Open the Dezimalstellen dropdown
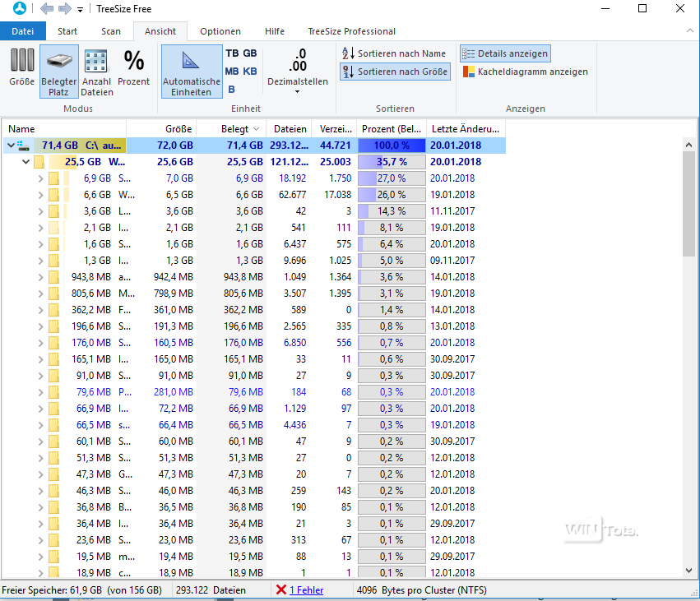Image resolution: width=700 pixels, height=601 pixels. click(x=297, y=90)
